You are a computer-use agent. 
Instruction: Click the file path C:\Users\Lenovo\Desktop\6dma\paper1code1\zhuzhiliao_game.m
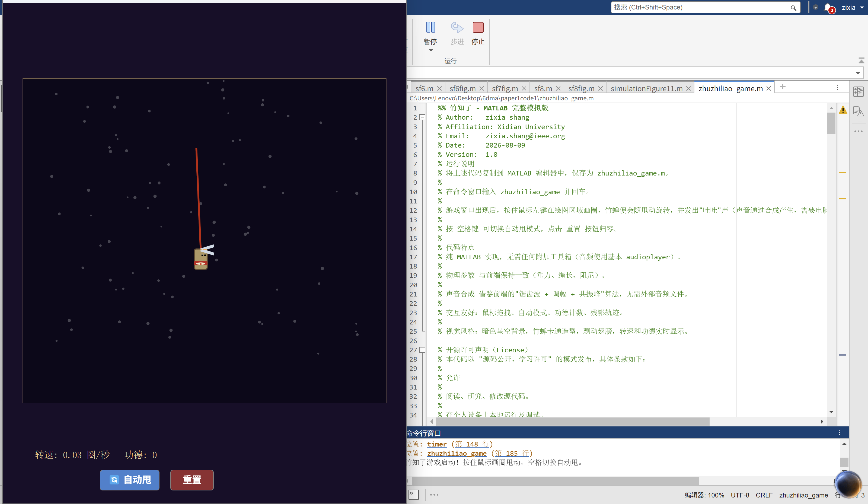tap(501, 98)
